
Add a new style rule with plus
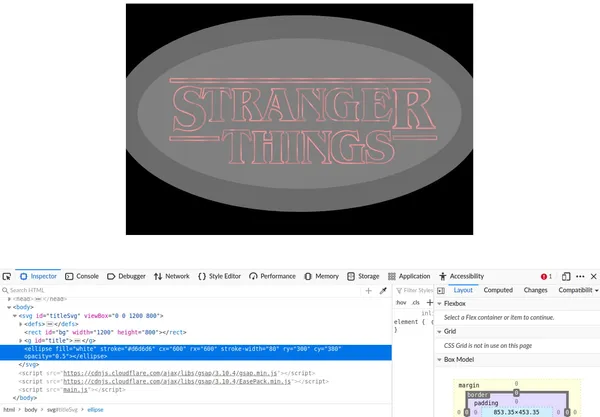(x=429, y=303)
